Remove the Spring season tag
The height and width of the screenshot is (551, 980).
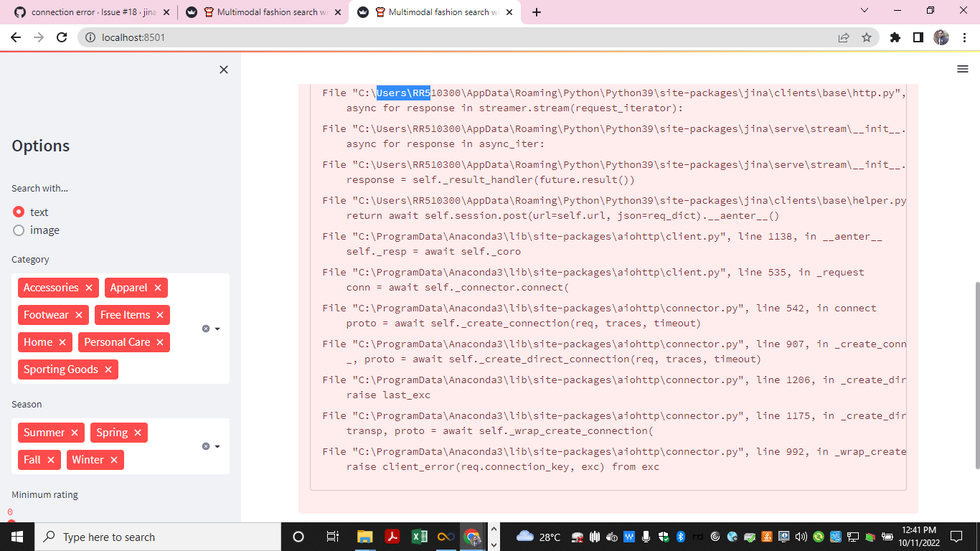click(x=138, y=433)
